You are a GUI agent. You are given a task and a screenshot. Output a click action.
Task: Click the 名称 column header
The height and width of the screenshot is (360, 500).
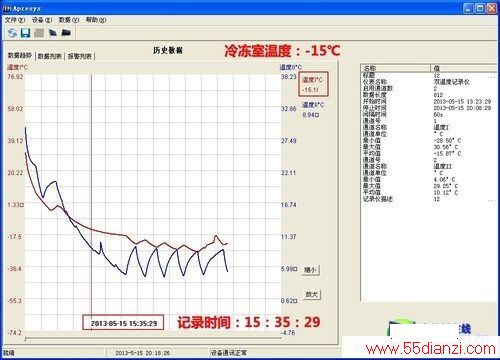(x=396, y=68)
